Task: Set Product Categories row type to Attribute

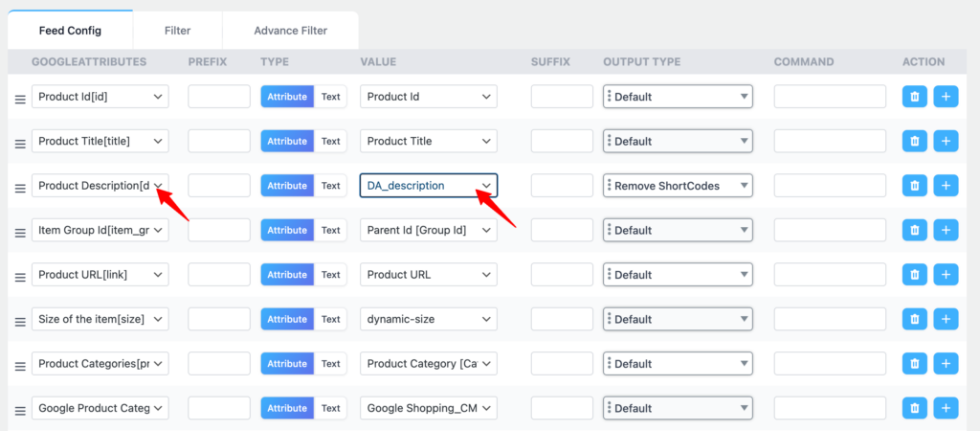Action: pyautogui.click(x=287, y=363)
